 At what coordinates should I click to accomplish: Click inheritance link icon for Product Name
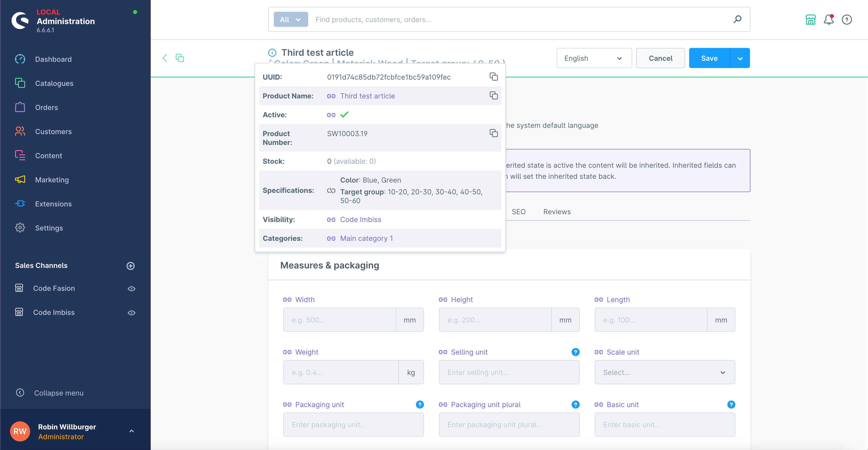[331, 96]
